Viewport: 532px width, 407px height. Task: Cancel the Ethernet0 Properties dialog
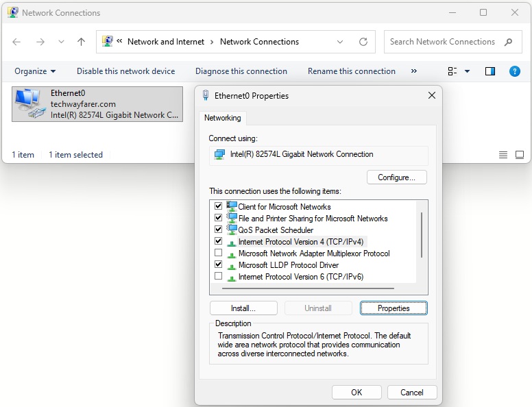(x=412, y=393)
